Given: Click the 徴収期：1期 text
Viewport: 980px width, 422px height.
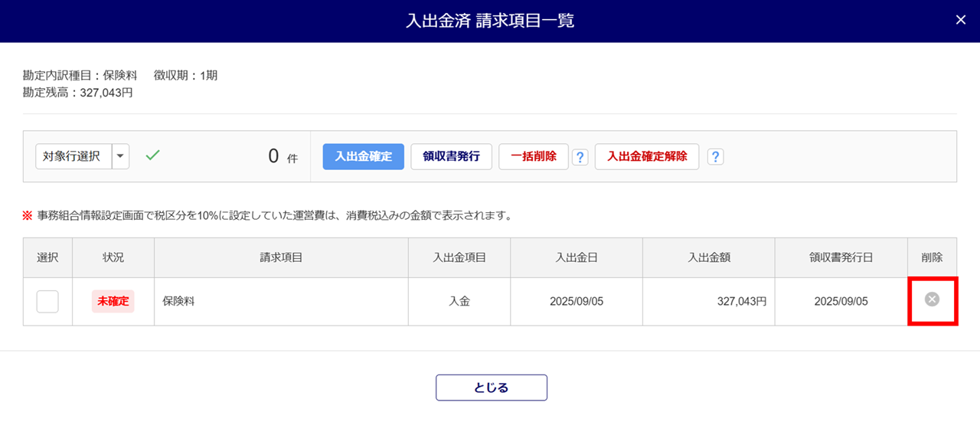Looking at the screenshot, I should point(185,75).
